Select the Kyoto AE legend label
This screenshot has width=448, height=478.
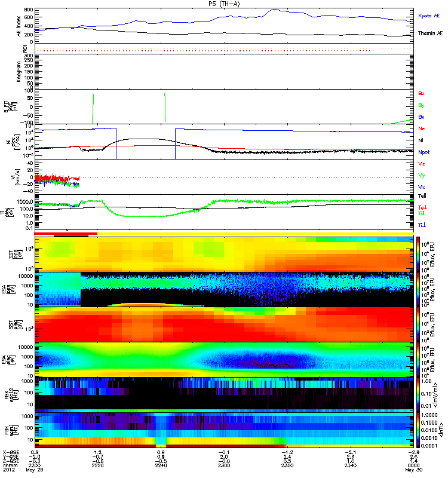(x=429, y=16)
